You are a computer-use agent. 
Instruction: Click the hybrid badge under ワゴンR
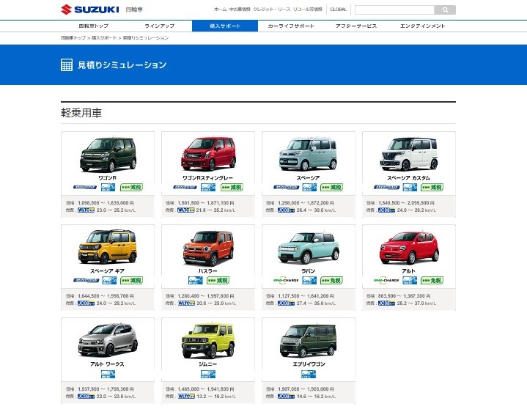click(85, 188)
